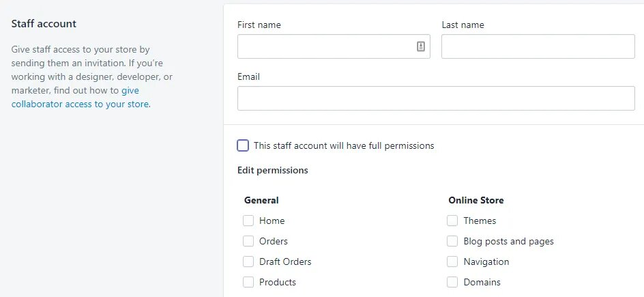
Task: Toggle the Blog posts and pages checkbox
Action: pos(452,241)
